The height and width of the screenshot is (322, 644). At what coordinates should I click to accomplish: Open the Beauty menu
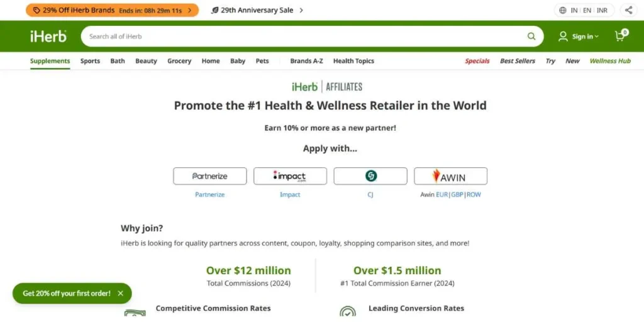click(146, 61)
